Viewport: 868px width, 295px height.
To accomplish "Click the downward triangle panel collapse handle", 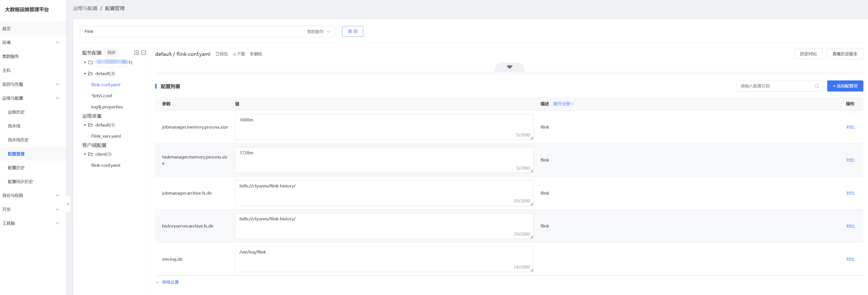I will pos(509,67).
